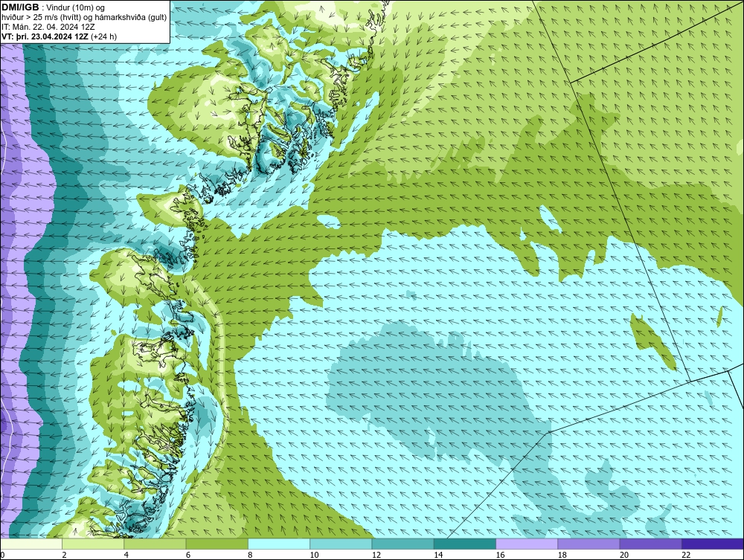Click the 'DMI/IGB' title text
This screenshot has width=744, height=560.
[20, 7]
